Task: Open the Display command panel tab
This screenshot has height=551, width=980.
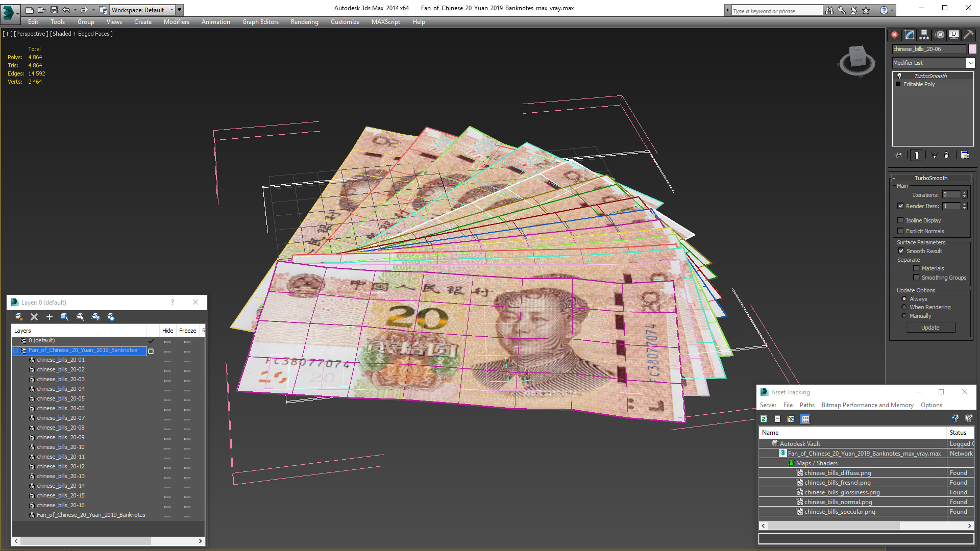Action: [953, 35]
